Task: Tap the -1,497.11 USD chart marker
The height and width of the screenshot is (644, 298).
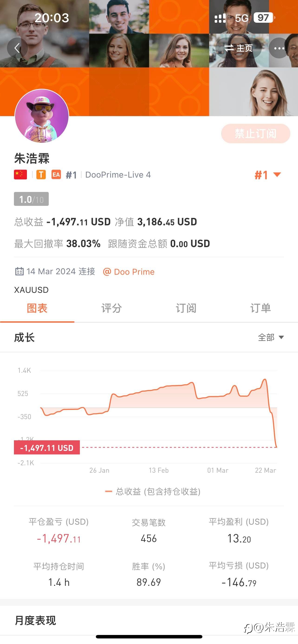Action: [47, 447]
